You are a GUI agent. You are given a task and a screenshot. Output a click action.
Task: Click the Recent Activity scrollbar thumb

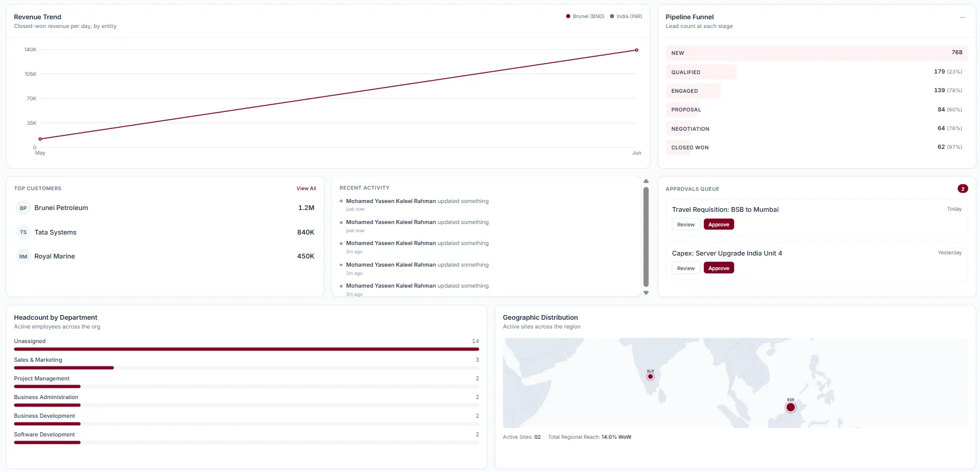click(646, 236)
